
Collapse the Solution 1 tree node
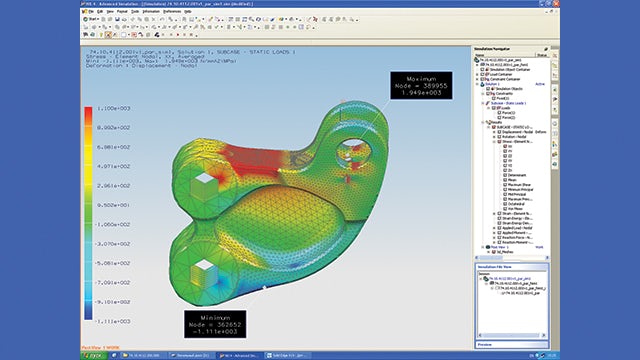pos(477,84)
